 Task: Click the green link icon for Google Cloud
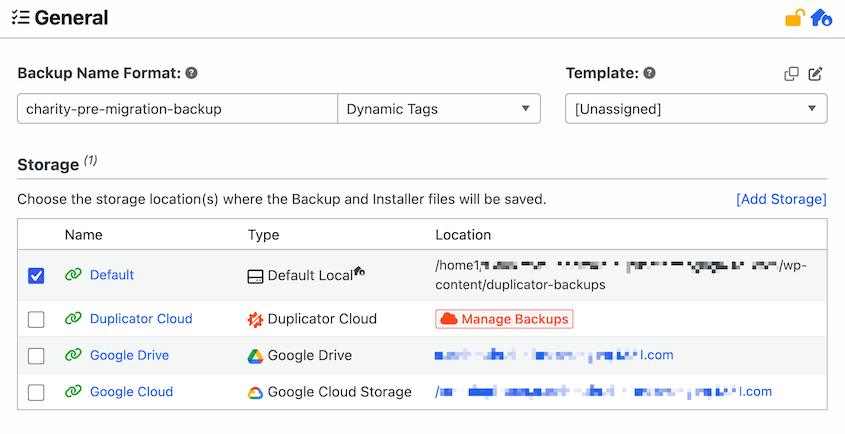pyautogui.click(x=73, y=391)
